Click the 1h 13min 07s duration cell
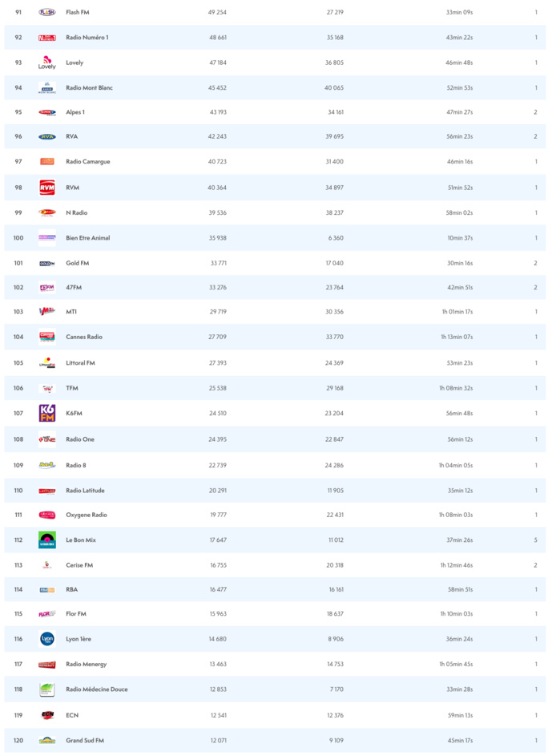The height and width of the screenshot is (756, 552). tap(457, 337)
